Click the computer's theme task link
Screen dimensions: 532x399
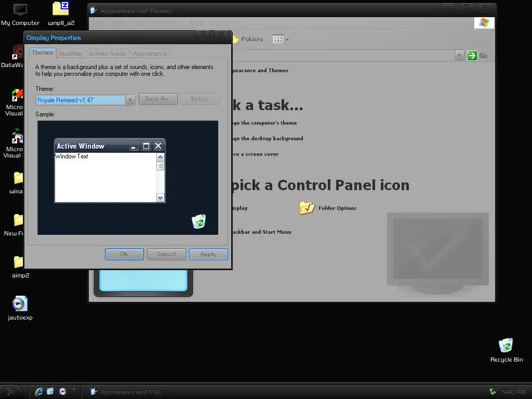pyautogui.click(x=264, y=123)
